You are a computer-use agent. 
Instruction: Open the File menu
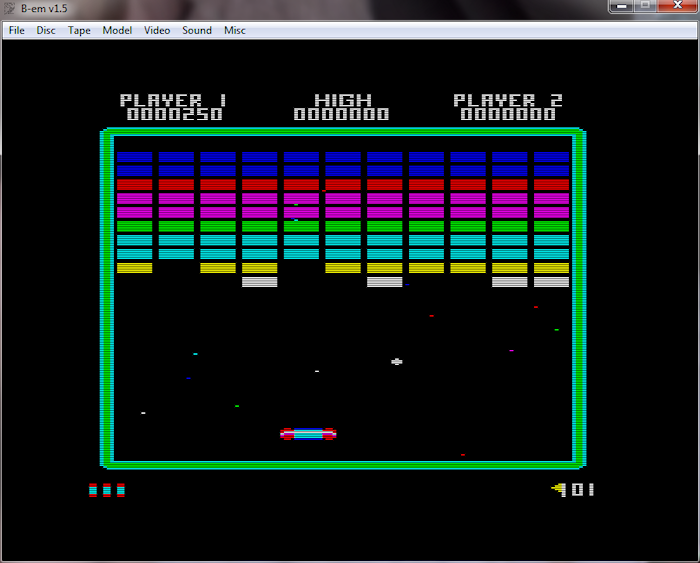(17, 30)
